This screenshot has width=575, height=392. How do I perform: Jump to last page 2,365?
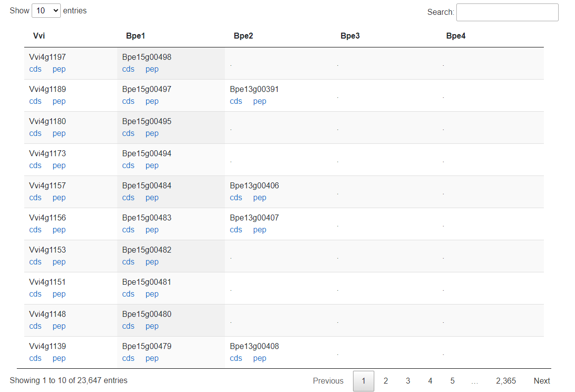pyautogui.click(x=506, y=381)
